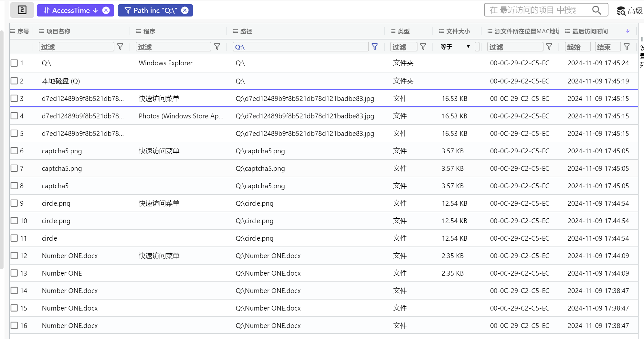
Task: Click the 起始 start time field
Action: pyautogui.click(x=578, y=47)
